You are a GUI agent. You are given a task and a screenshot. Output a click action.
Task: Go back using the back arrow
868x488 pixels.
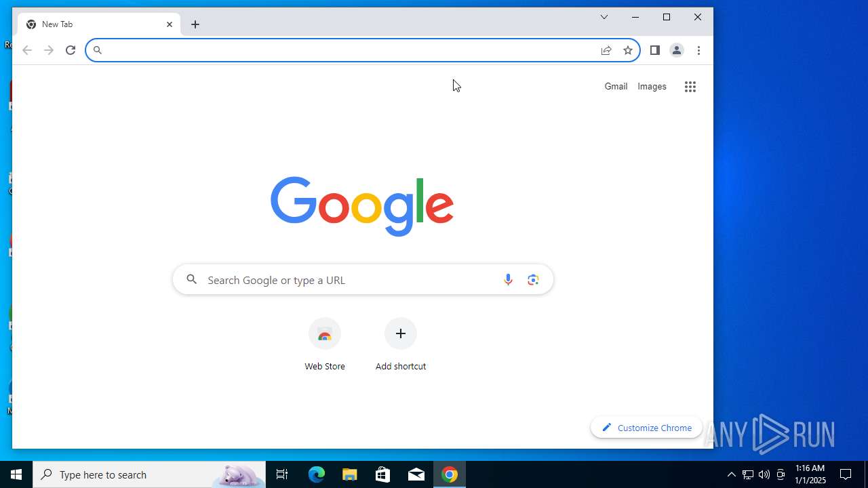tap(27, 50)
